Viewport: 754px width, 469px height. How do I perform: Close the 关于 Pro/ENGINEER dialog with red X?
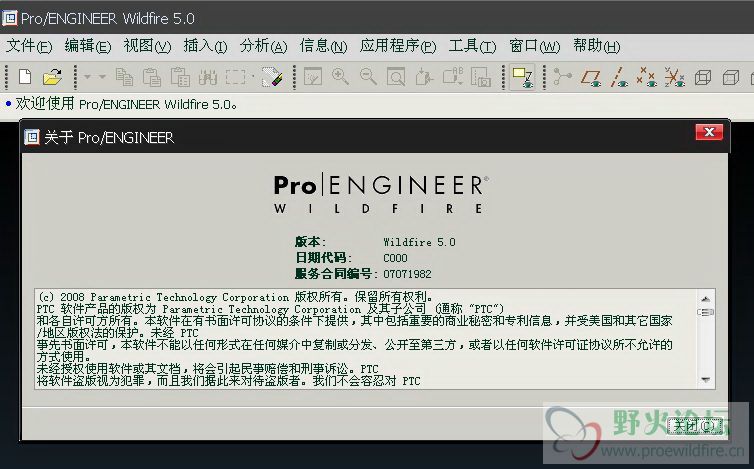pyautogui.click(x=709, y=132)
